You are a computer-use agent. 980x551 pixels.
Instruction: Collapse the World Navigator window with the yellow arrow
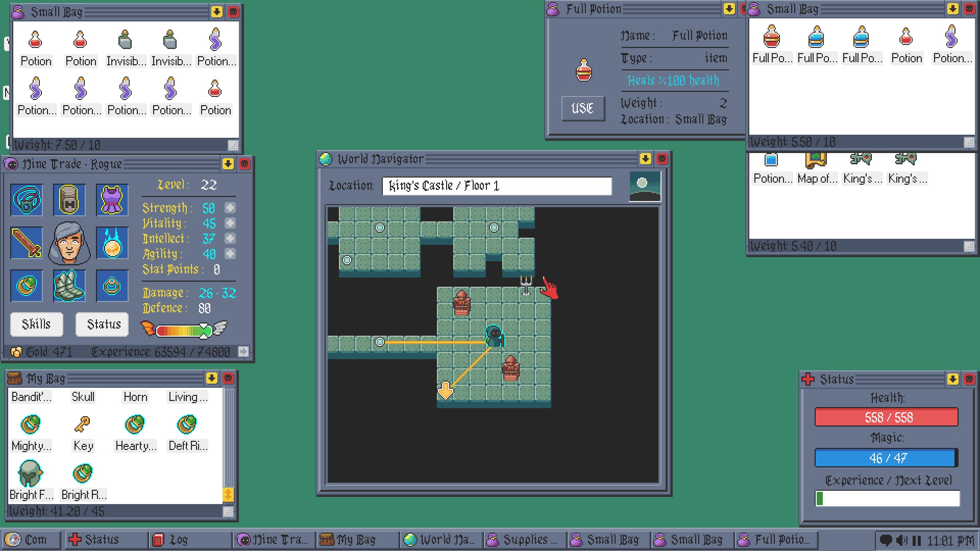pyautogui.click(x=646, y=159)
